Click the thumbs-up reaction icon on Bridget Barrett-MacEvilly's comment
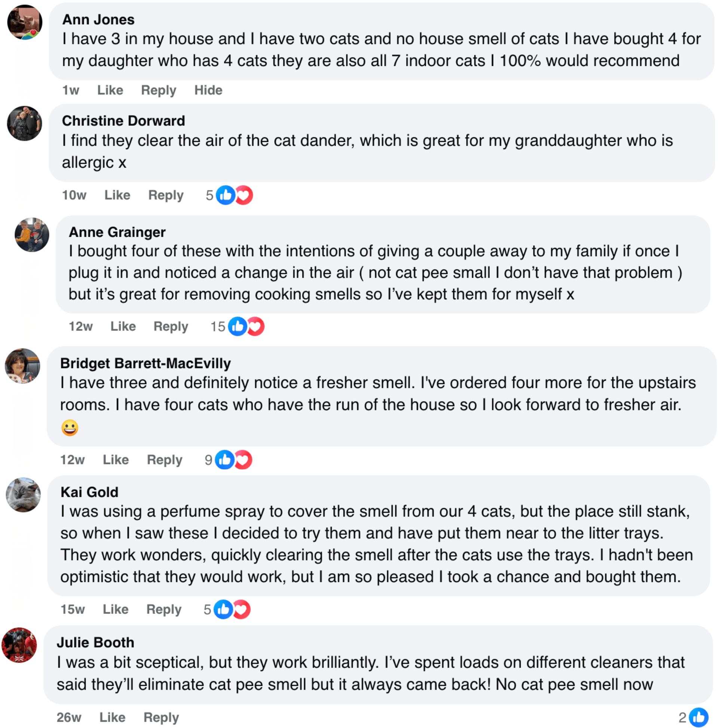The height and width of the screenshot is (728, 728). click(224, 460)
